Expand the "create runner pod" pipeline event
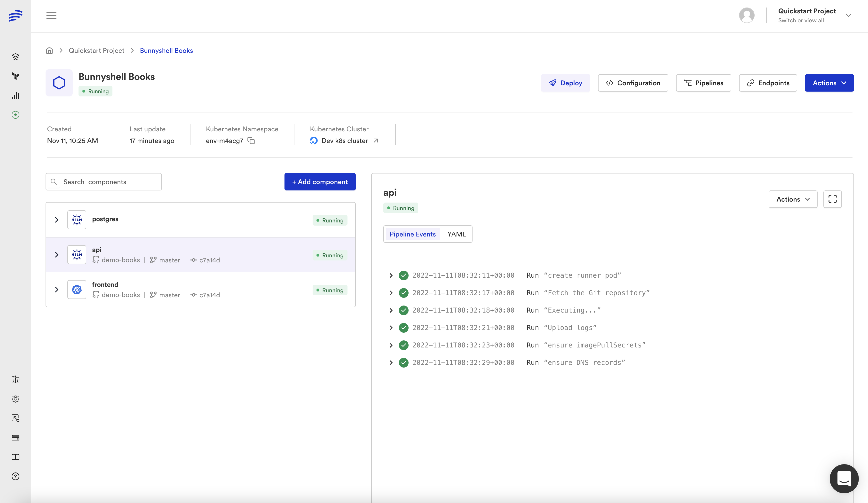This screenshot has width=868, height=503. (x=391, y=275)
